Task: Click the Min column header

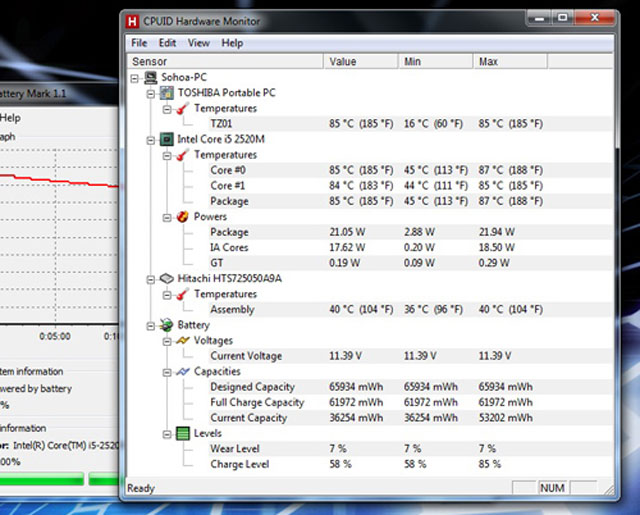Action: coord(436,62)
